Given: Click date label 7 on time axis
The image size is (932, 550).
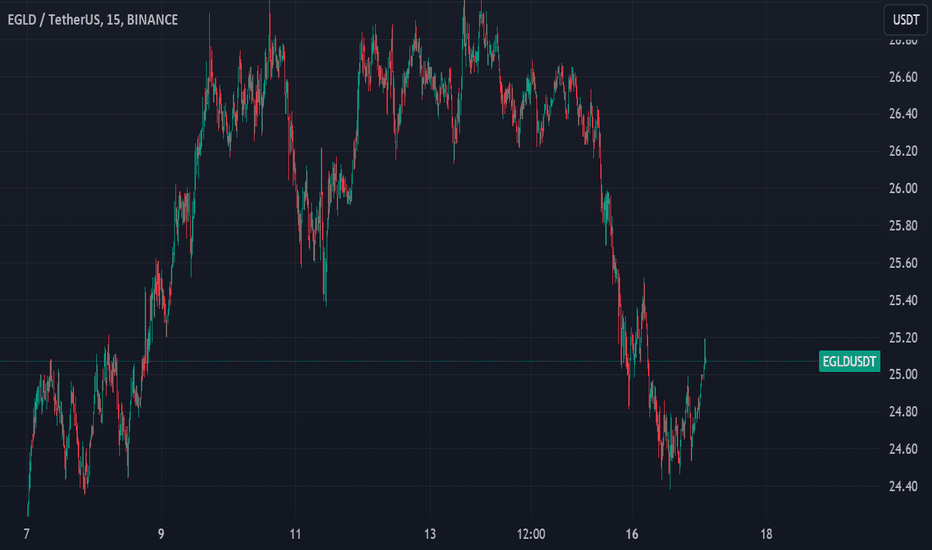Looking at the screenshot, I should [26, 534].
